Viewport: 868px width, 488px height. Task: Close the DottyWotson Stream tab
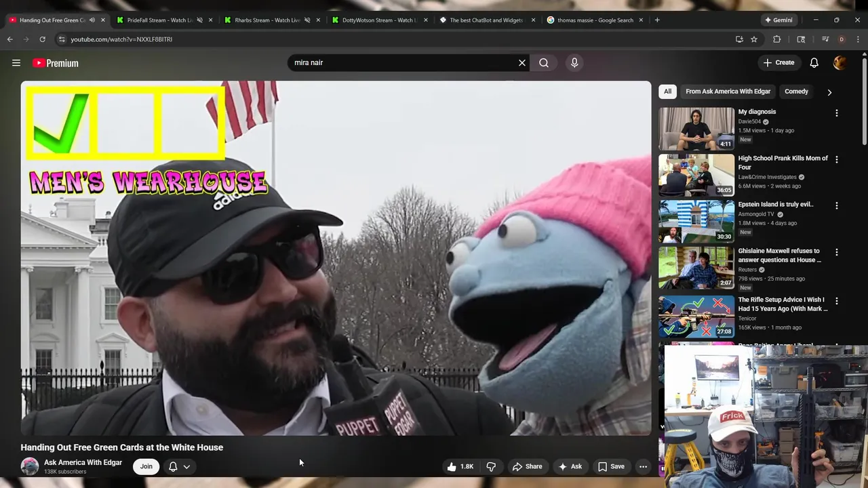pyautogui.click(x=426, y=20)
